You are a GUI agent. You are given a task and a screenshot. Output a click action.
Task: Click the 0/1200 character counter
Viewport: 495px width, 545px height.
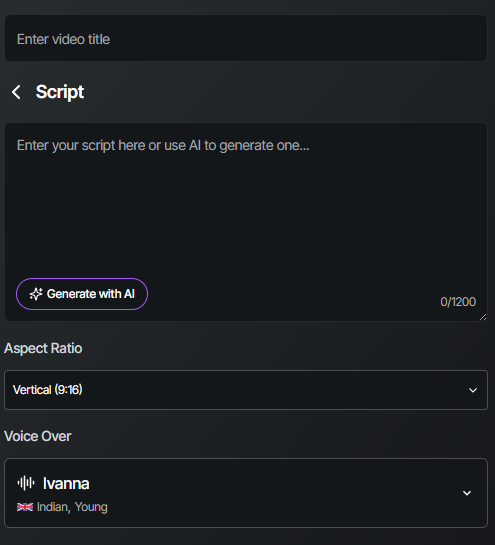[458, 302]
